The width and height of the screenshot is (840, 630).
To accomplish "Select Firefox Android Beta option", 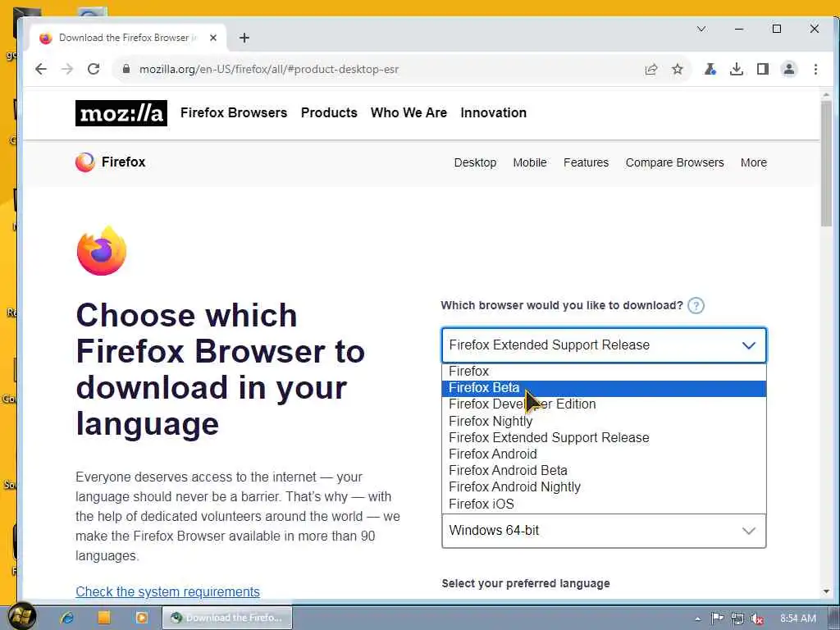I will (604, 470).
